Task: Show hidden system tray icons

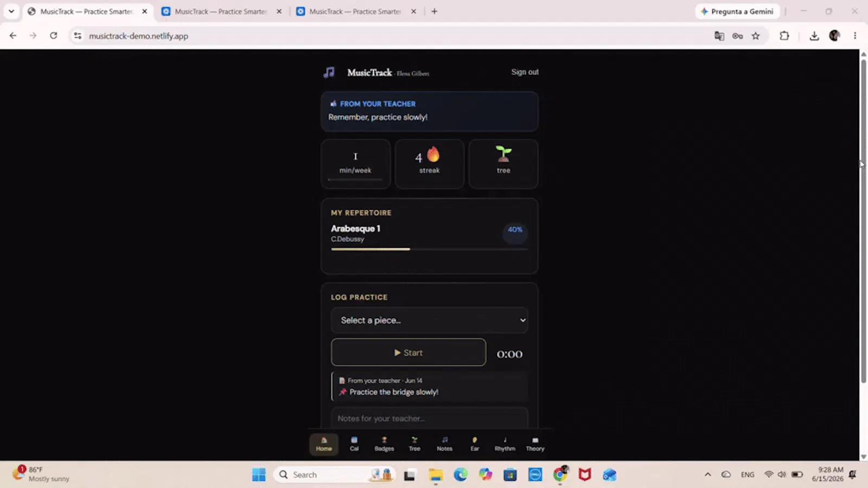Action: pos(707,474)
